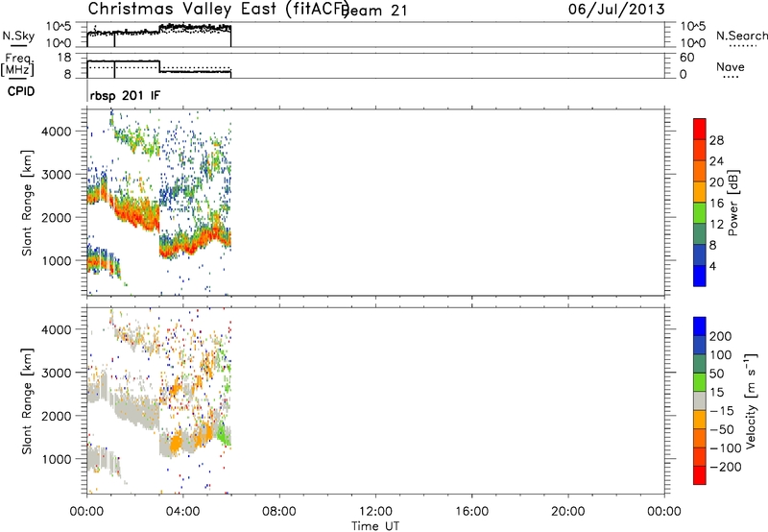This screenshot has height=532, width=768.
Task: Click the power panel 'Slant Range [km]' label
Action: pos(27,203)
